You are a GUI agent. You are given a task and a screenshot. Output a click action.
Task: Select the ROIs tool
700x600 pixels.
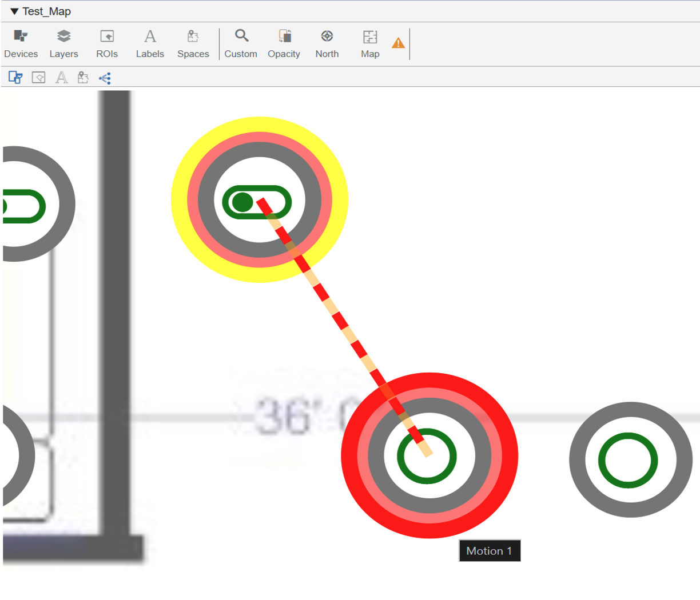pyautogui.click(x=107, y=44)
